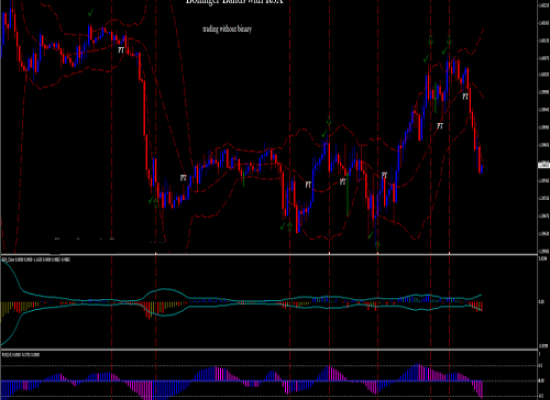
Task: Click the rightmost green down arrow at the top
Action: click(449, 41)
